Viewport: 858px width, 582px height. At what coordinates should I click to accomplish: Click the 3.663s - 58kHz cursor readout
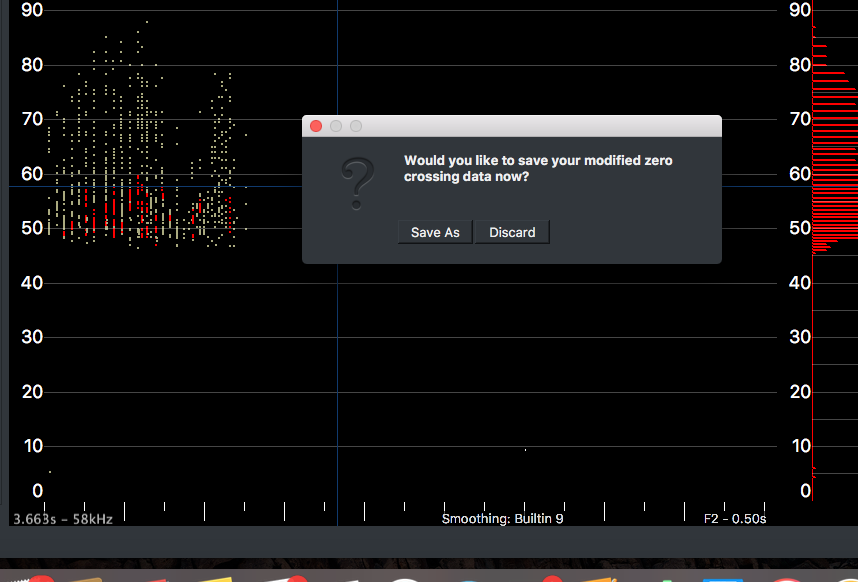tap(62, 520)
